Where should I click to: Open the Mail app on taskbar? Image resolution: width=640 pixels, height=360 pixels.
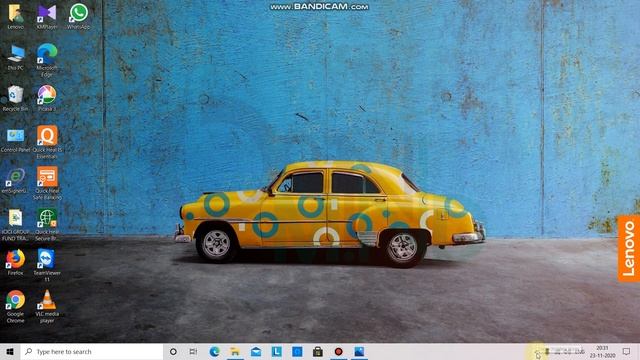pos(256,351)
